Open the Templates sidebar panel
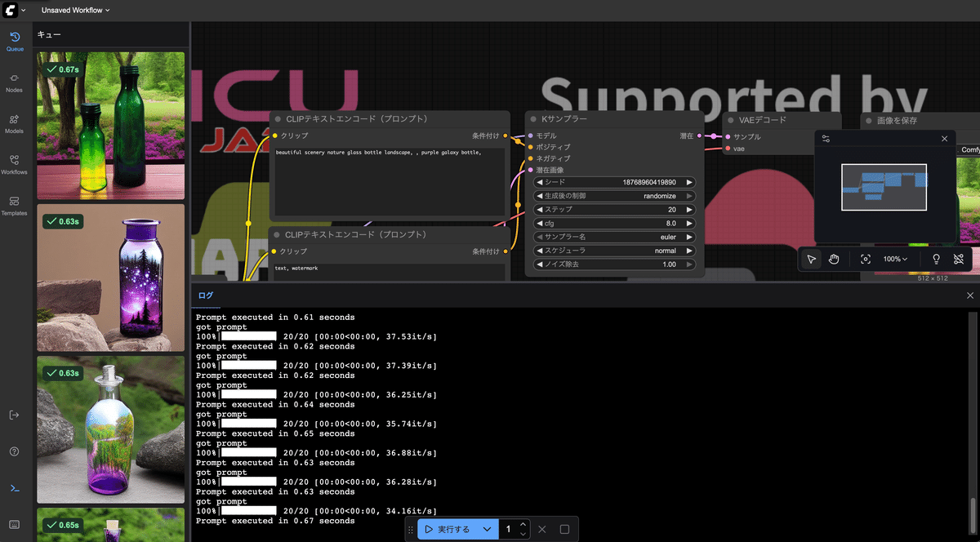Screen dimensions: 980x542 pos(15,206)
